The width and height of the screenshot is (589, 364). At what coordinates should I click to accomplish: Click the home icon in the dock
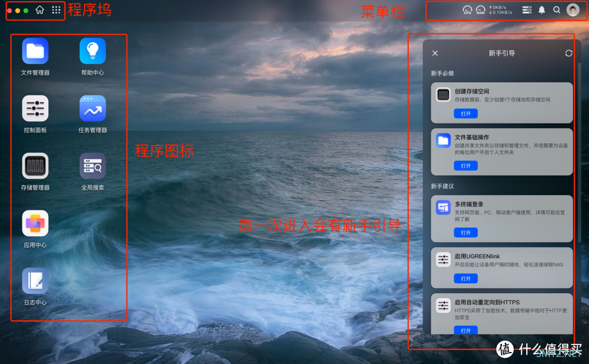click(x=40, y=10)
